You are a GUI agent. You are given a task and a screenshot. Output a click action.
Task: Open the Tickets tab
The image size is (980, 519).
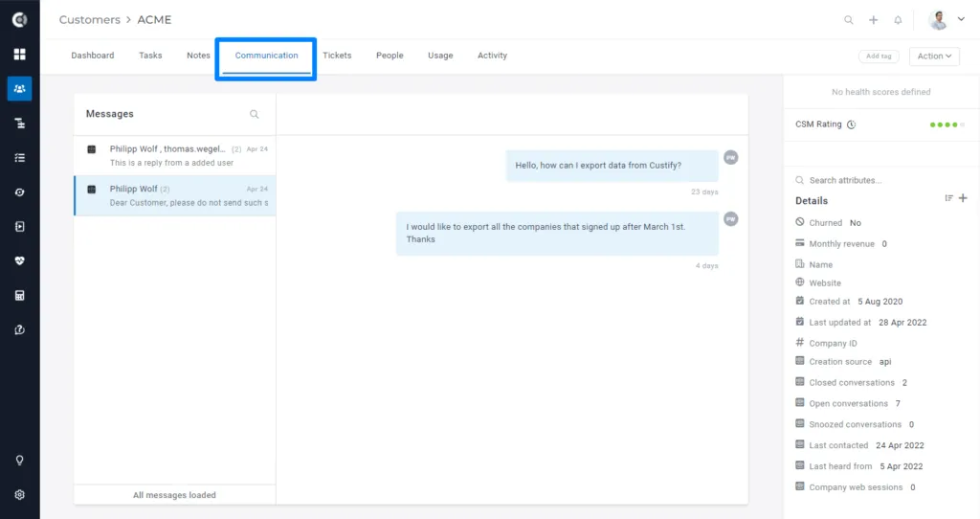pyautogui.click(x=337, y=55)
